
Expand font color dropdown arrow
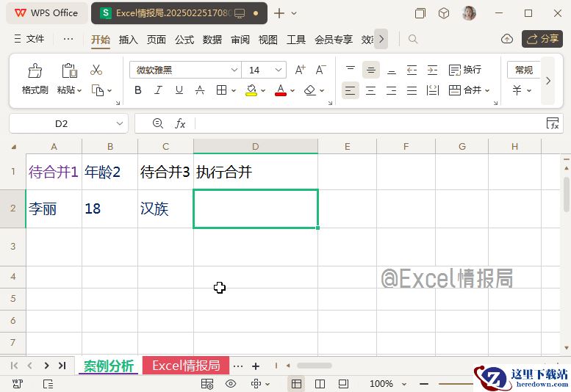(292, 90)
